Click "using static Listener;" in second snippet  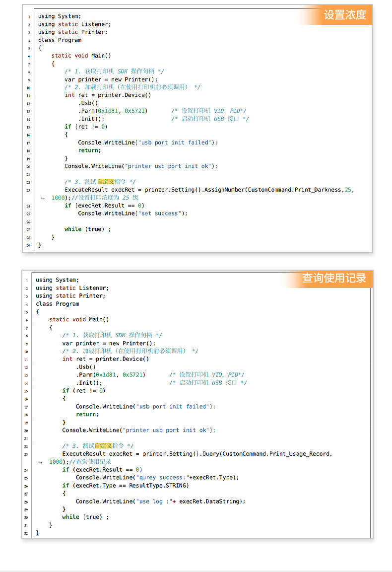[72, 288]
